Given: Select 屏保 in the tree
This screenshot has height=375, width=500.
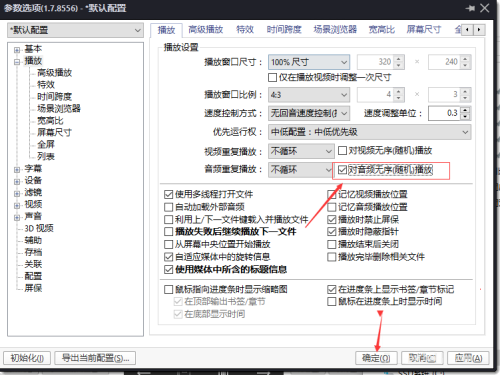Looking at the screenshot, I should point(33,288).
